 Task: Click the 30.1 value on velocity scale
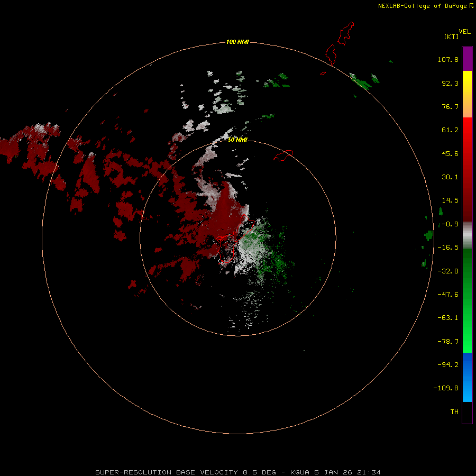(450, 177)
